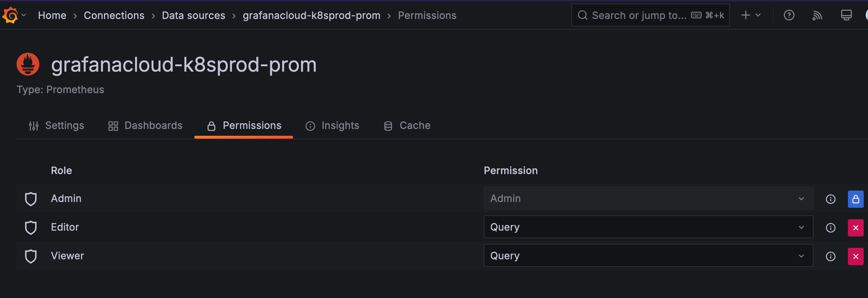
Task: Click info icon for Viewer role row
Action: pyautogui.click(x=830, y=256)
